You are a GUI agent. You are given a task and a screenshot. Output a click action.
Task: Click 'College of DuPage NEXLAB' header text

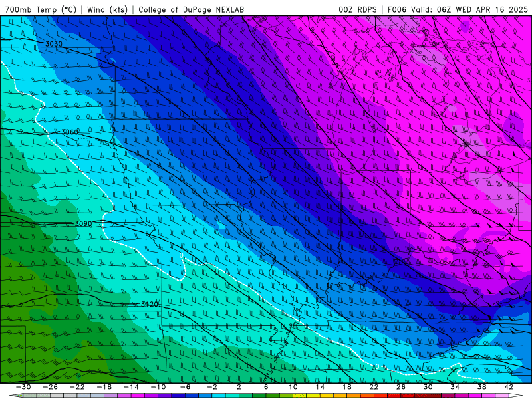(x=191, y=9)
